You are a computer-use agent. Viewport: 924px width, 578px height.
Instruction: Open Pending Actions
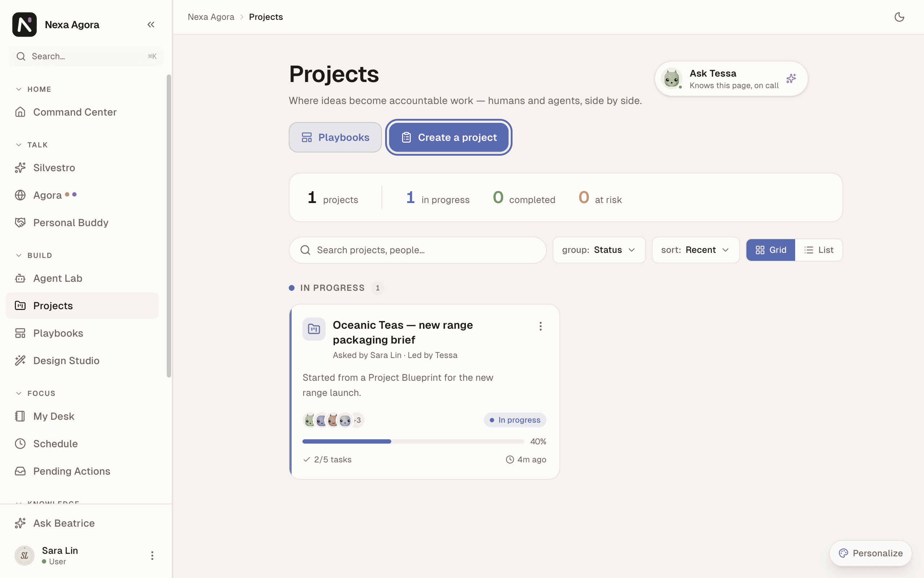(x=82, y=471)
